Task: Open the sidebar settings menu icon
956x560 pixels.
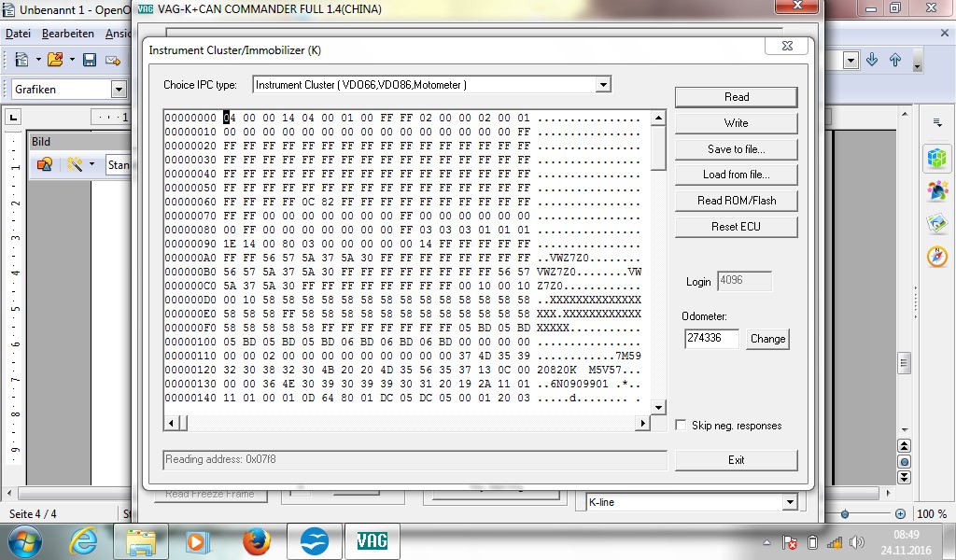Action: (x=937, y=122)
